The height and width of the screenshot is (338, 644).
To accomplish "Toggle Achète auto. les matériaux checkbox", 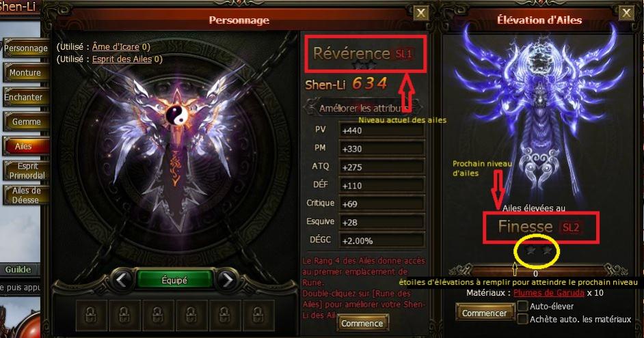I will pyautogui.click(x=522, y=319).
